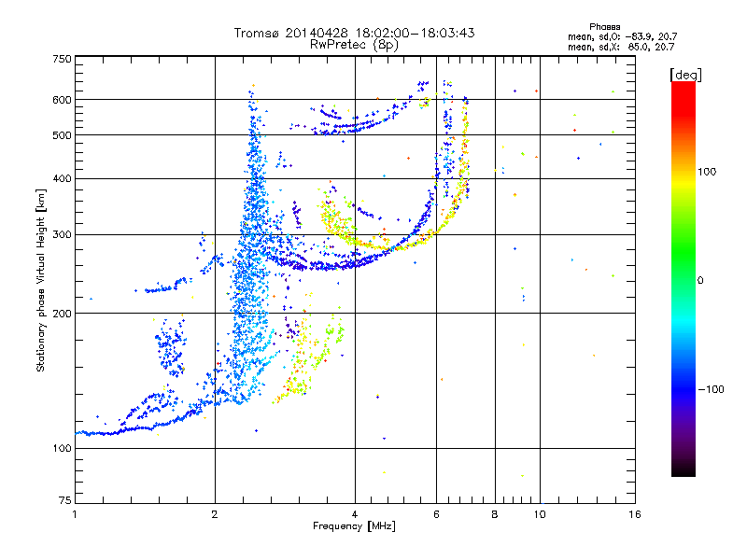
Task: Click the '4' x-axis tick label
Action: pyautogui.click(x=355, y=514)
